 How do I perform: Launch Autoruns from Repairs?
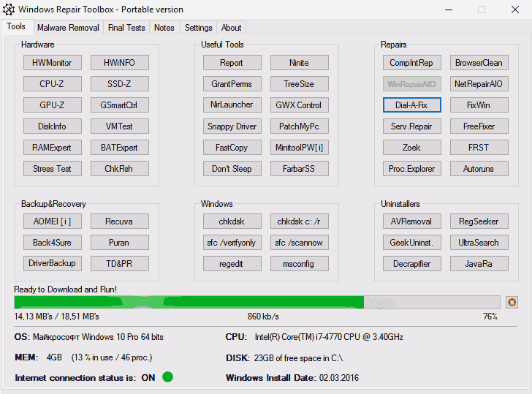pos(479,169)
